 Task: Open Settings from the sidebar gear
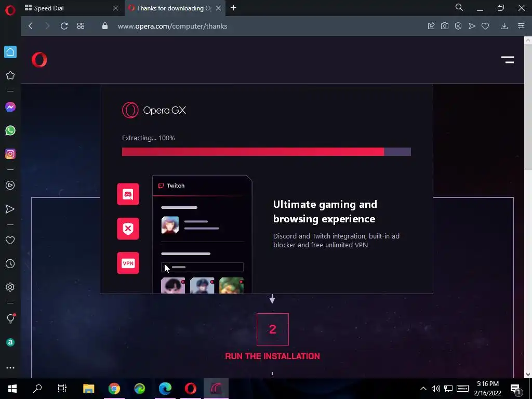(10, 287)
